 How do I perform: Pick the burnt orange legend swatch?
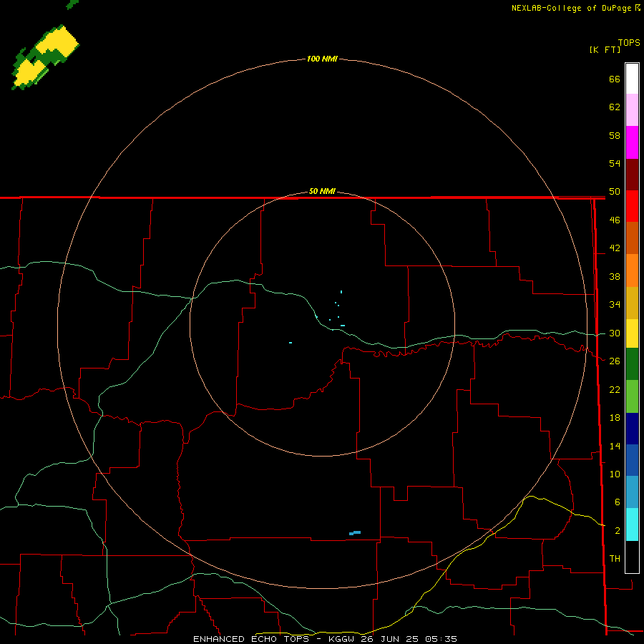[632, 238]
